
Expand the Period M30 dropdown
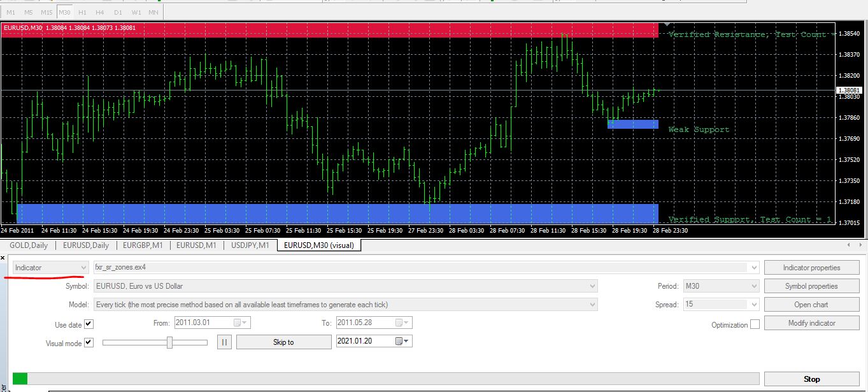point(721,286)
